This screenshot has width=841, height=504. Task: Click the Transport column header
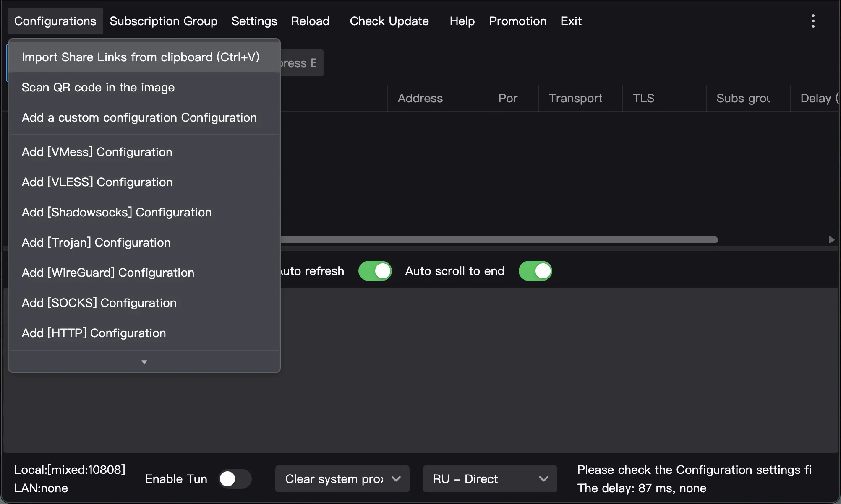(575, 98)
